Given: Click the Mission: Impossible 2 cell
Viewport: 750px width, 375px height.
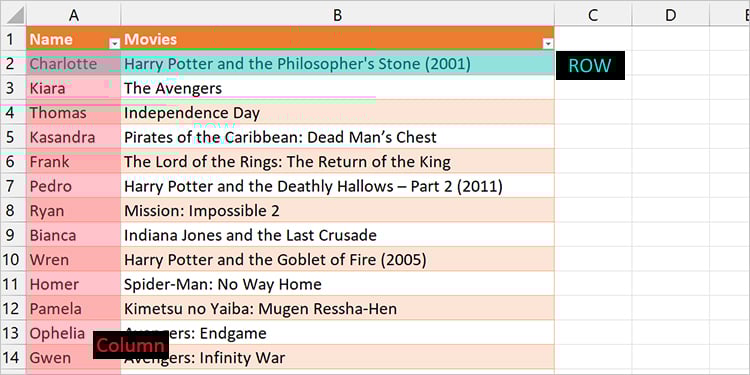Looking at the screenshot, I should (338, 210).
